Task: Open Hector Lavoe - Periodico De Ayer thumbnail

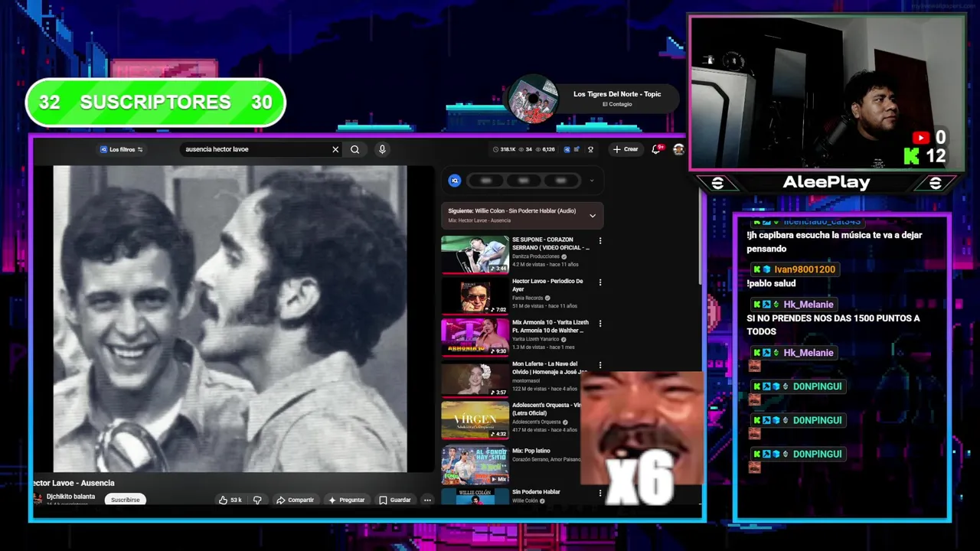Action: [475, 296]
